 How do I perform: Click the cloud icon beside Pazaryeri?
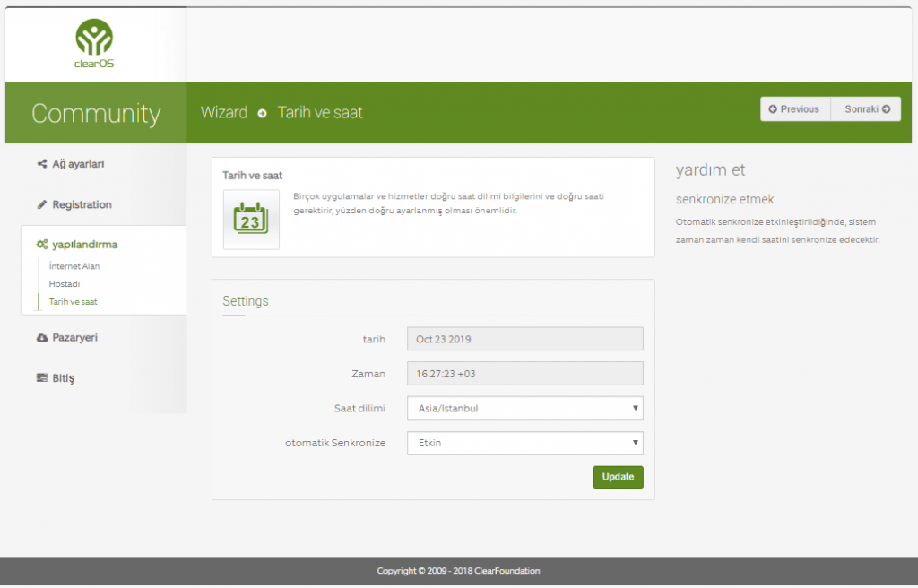(x=42, y=338)
